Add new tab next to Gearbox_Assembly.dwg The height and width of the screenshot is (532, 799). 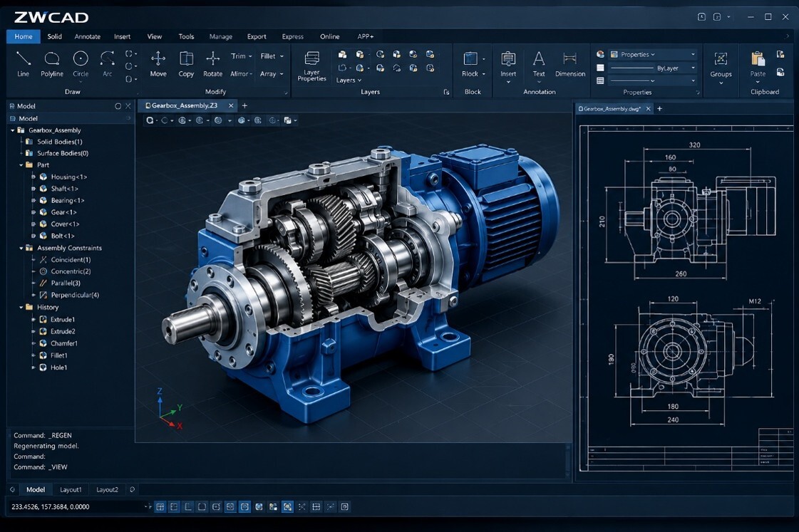coord(659,108)
